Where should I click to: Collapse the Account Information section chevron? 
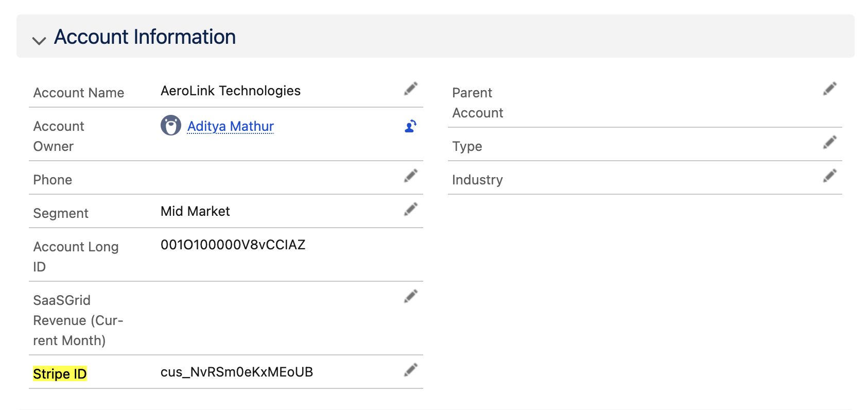pos(39,40)
